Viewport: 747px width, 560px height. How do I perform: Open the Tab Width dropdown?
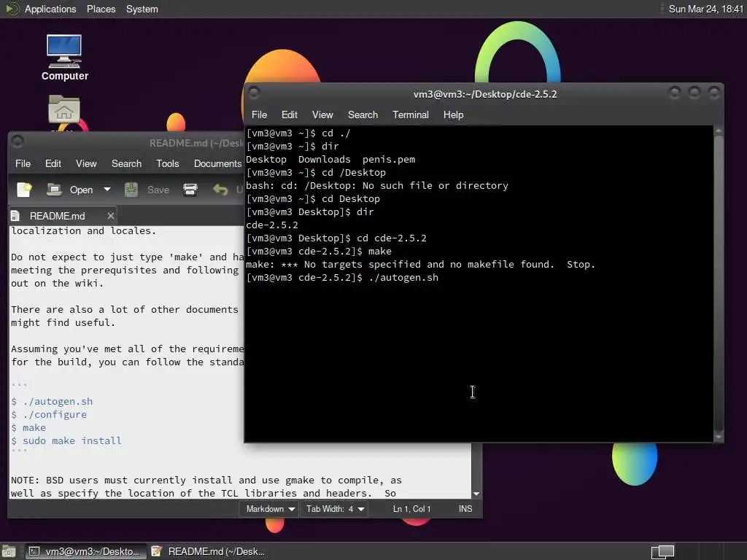(x=336, y=509)
